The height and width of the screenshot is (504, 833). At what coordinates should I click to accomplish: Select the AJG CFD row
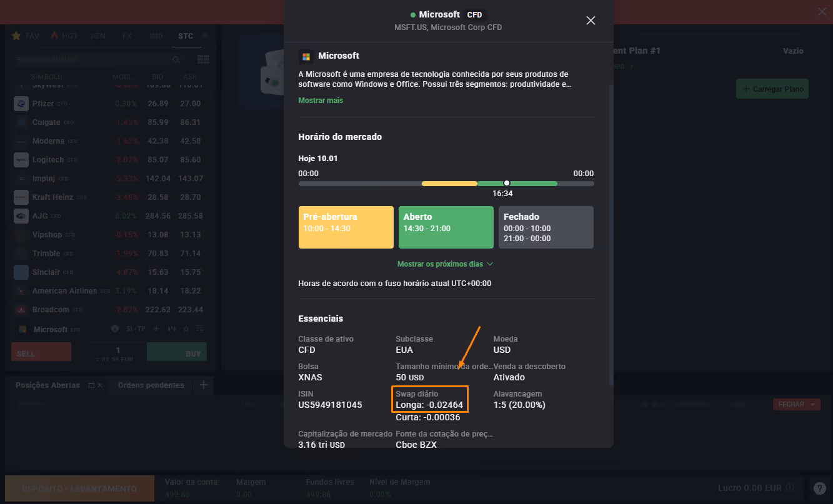coord(109,216)
